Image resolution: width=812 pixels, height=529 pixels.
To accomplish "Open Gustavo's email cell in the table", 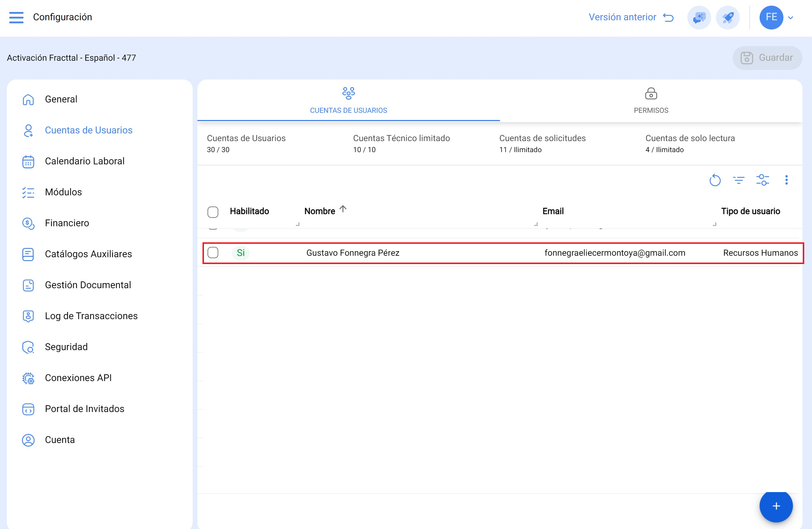I will pos(615,253).
